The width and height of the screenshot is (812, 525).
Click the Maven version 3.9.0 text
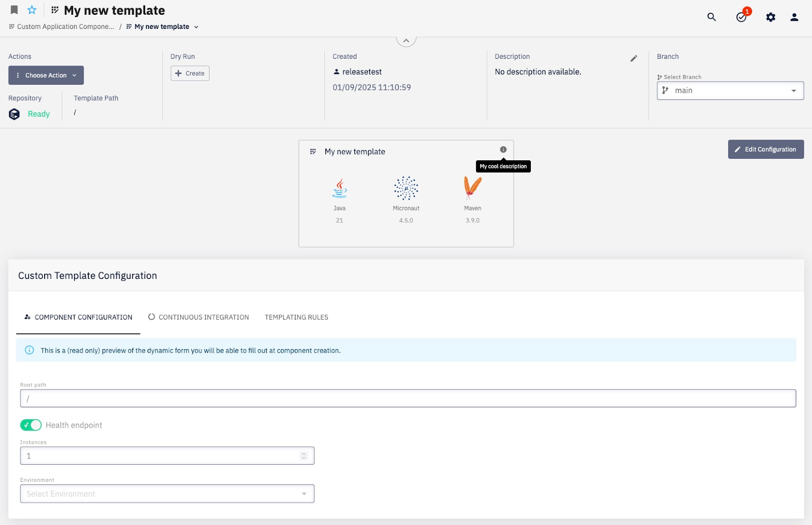pos(472,221)
